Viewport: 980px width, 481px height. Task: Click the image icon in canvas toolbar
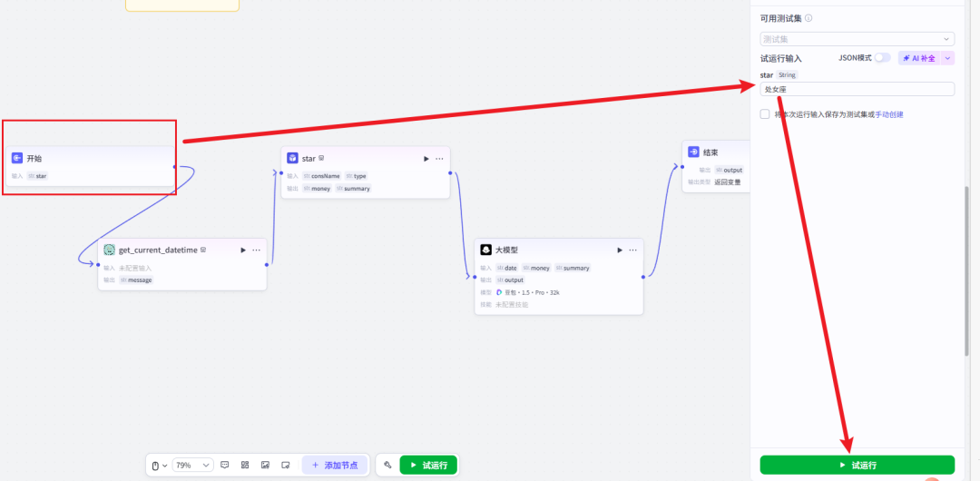pos(265,465)
